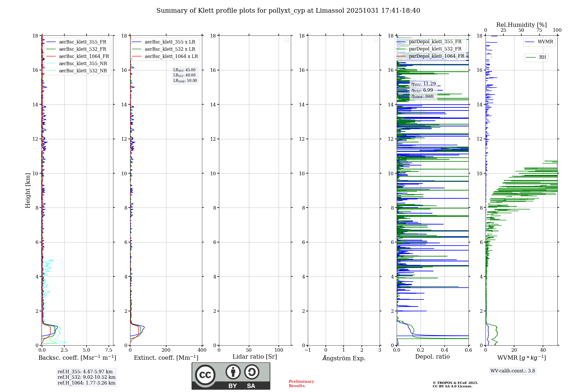Click the plot title Summary of Klett profile

pos(288,11)
